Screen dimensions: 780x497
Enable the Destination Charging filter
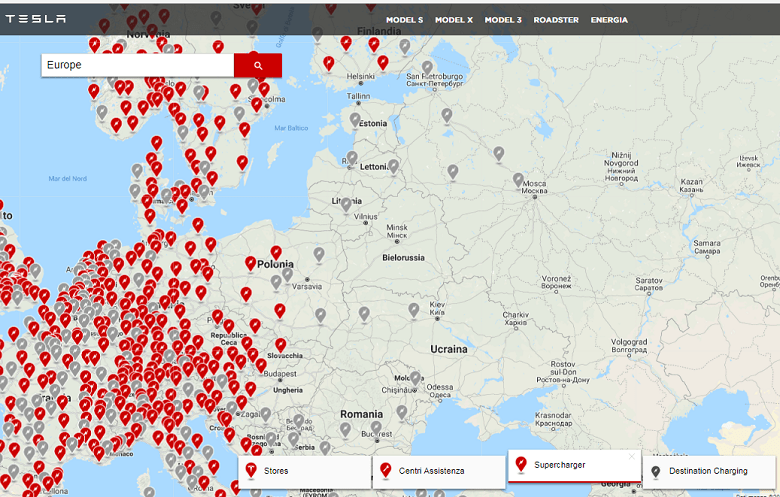tap(708, 471)
